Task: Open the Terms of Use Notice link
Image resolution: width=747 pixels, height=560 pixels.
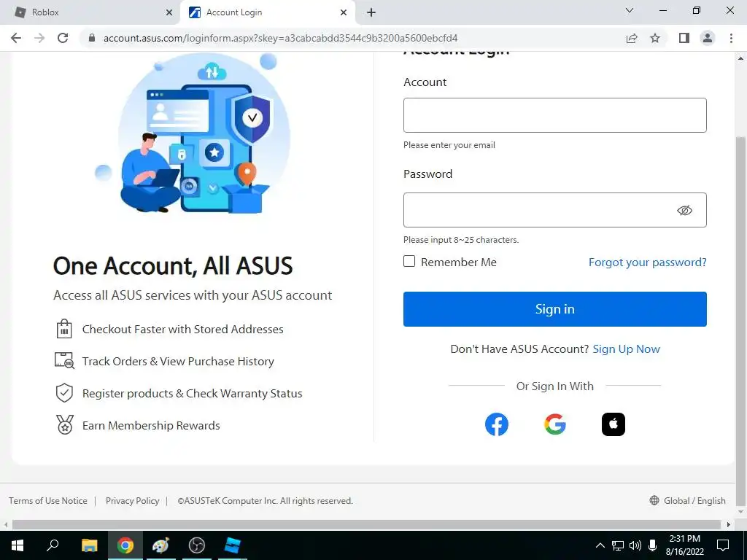Action: pyautogui.click(x=48, y=501)
